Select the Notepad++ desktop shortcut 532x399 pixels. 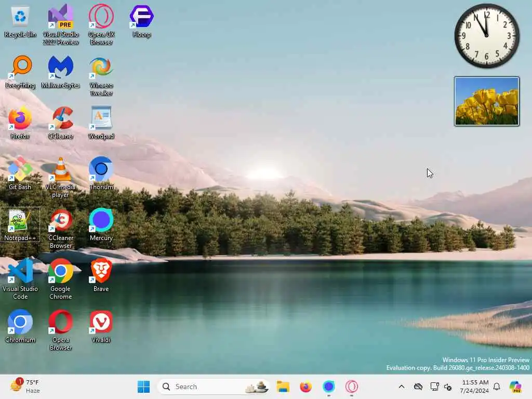click(20, 225)
